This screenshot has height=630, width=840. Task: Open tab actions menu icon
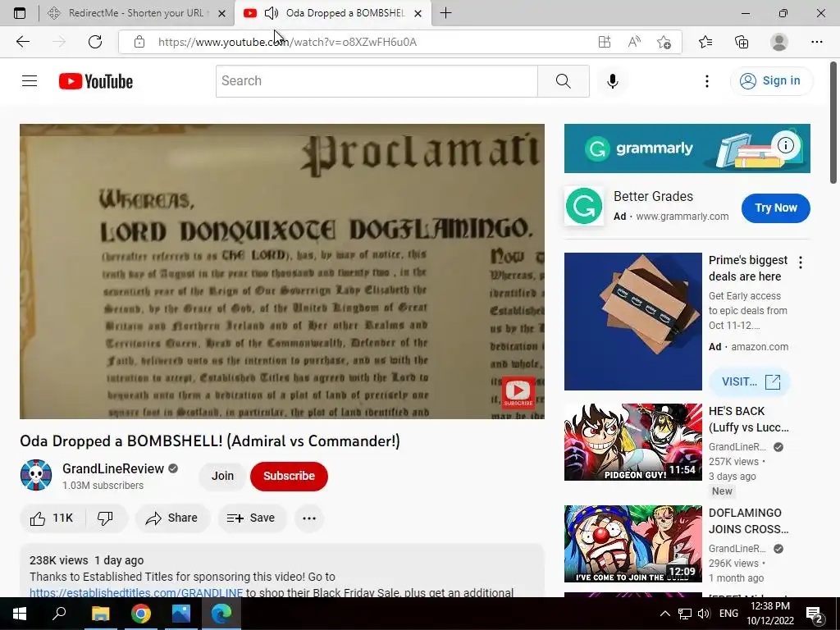point(20,13)
